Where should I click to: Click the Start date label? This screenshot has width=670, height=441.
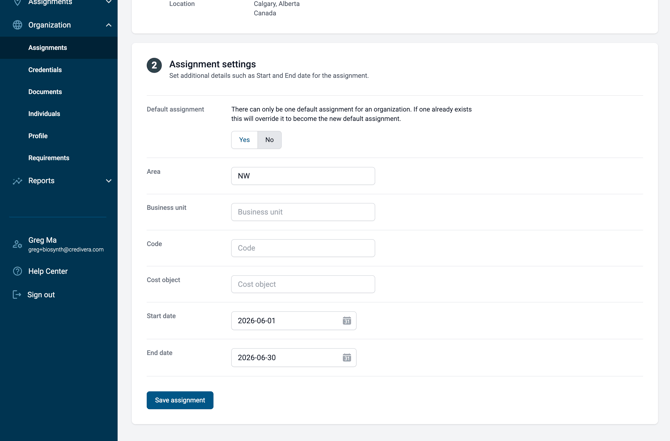coord(161,316)
